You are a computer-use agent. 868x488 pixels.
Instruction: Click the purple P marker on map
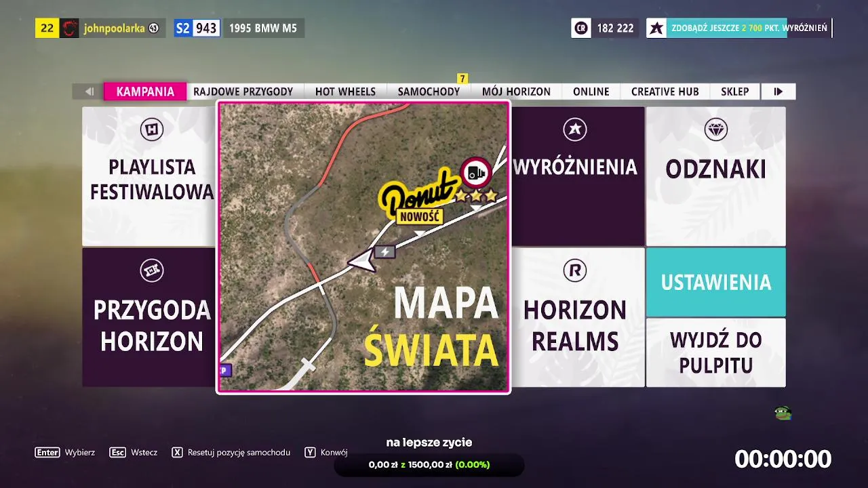coord(226,370)
